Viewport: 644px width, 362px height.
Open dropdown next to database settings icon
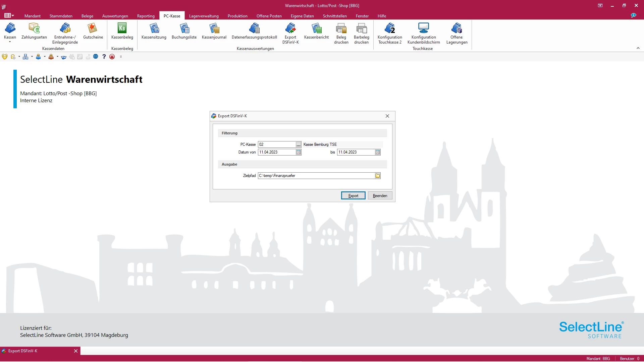(x=19, y=57)
